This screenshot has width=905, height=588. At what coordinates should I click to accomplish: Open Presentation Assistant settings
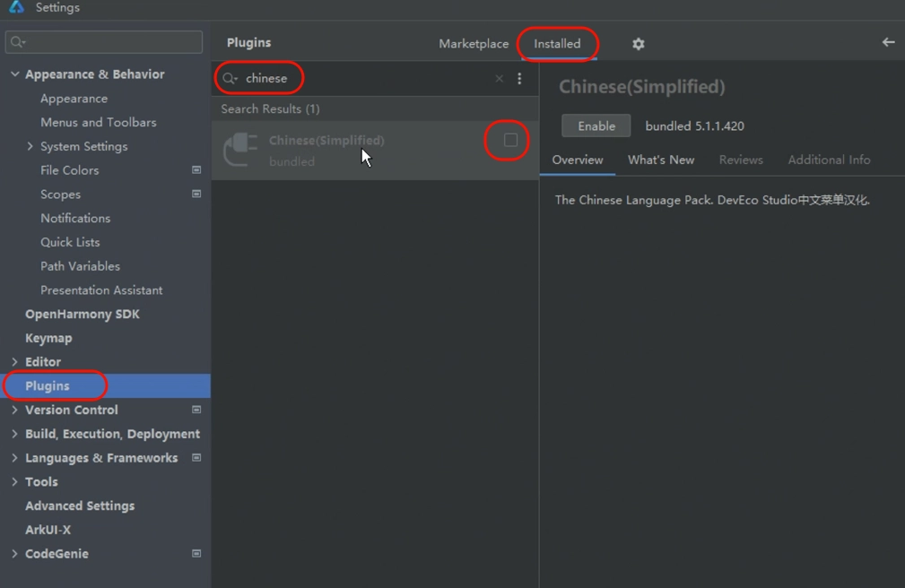click(x=101, y=290)
